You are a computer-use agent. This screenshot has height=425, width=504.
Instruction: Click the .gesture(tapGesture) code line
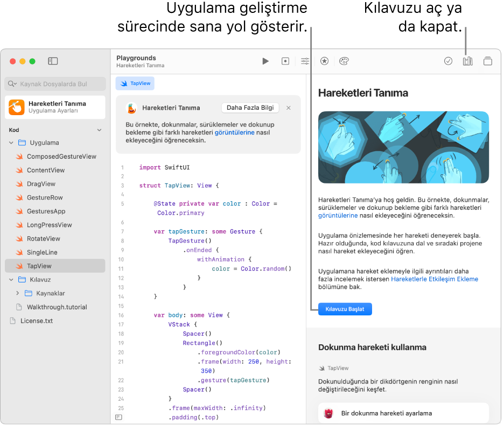[x=233, y=380]
